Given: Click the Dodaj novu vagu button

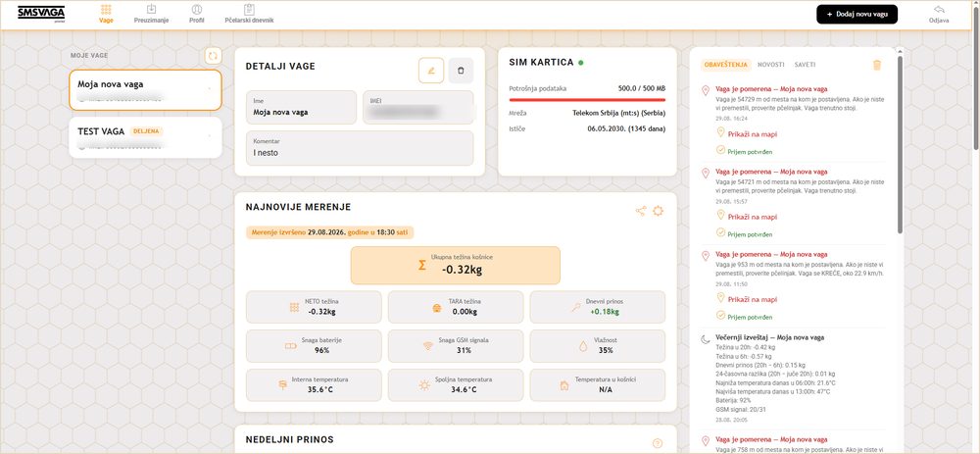Looking at the screenshot, I should click(x=857, y=14).
